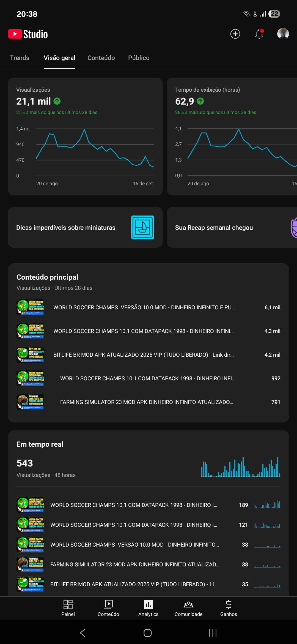The height and width of the screenshot is (644, 297).
Task: Tap Farming Simulator 23 thumbnail in Conteúdo principal
Action: pyautogui.click(x=30, y=402)
